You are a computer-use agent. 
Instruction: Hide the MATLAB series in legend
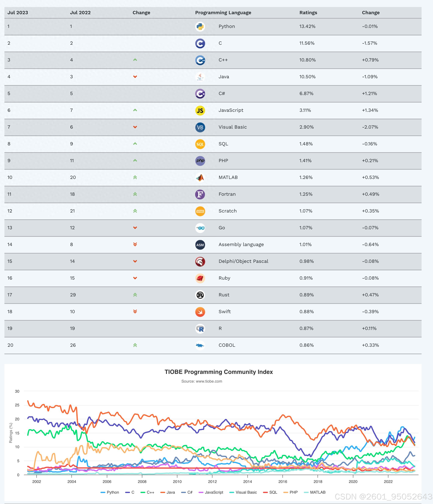pyautogui.click(x=315, y=492)
